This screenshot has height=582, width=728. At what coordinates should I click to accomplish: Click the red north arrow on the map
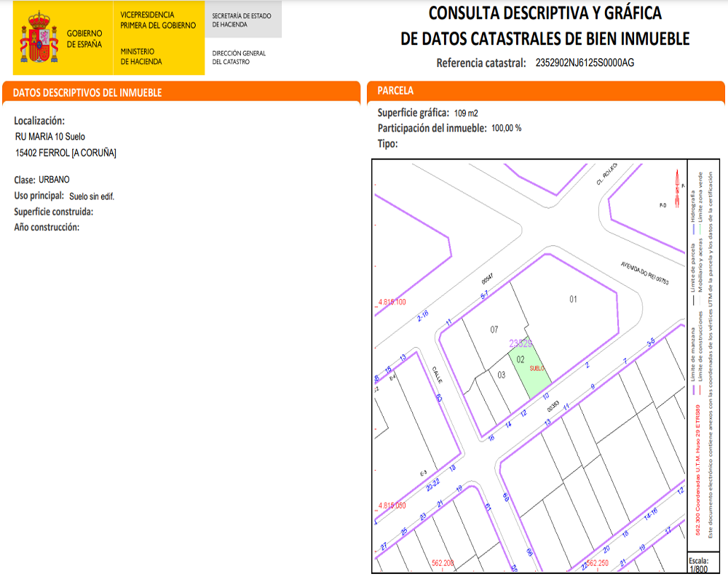click(677, 188)
